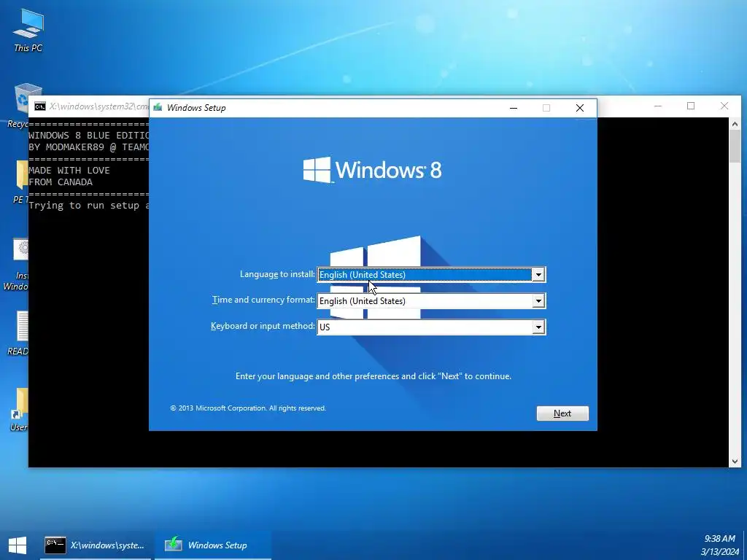
Task: Minimize the Windows Setup window
Action: pyautogui.click(x=514, y=108)
